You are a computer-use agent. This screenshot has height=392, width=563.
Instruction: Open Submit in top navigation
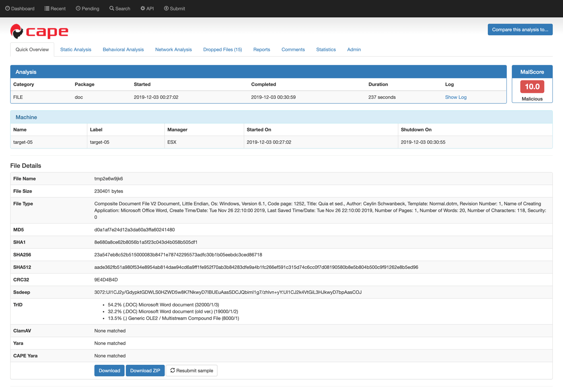click(175, 8)
